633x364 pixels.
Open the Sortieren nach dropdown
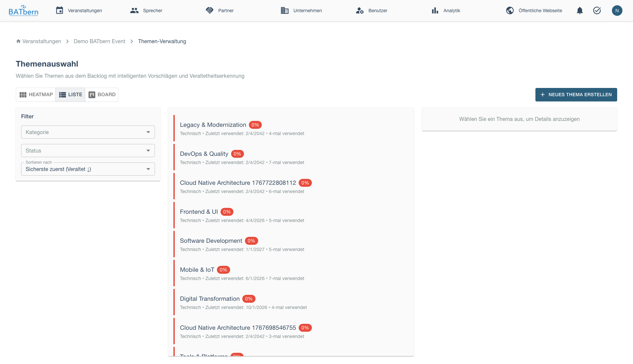coord(88,169)
